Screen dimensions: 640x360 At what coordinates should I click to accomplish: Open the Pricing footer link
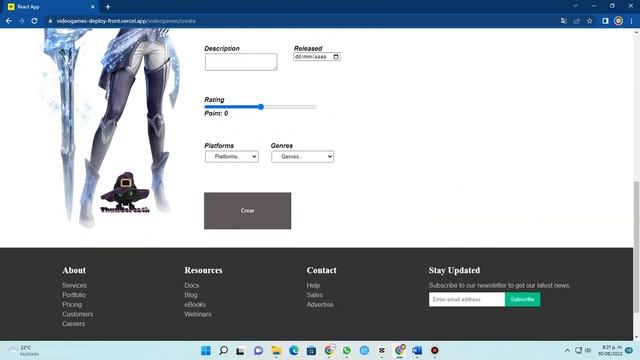click(72, 304)
